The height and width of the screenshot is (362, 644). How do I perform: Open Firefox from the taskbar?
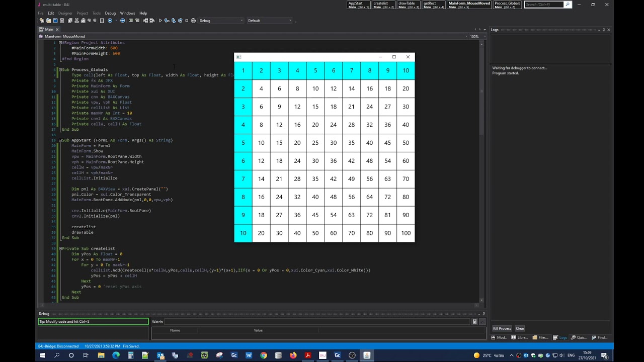click(293, 355)
